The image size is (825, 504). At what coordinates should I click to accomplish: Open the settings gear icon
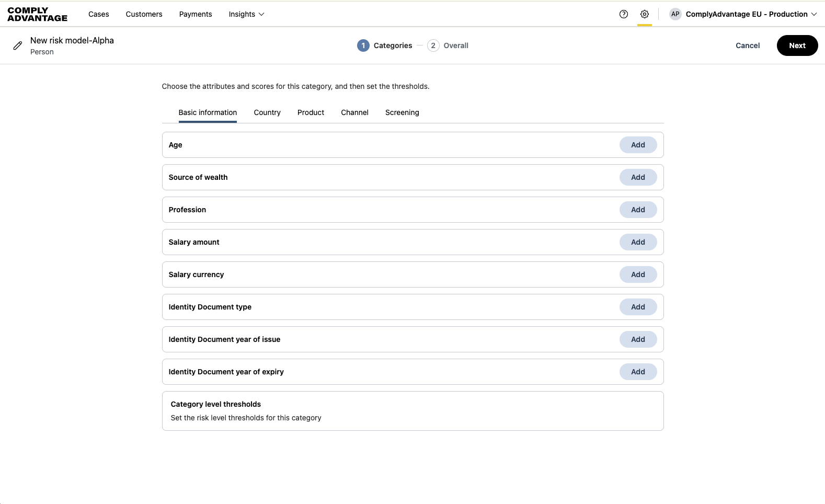pyautogui.click(x=645, y=14)
